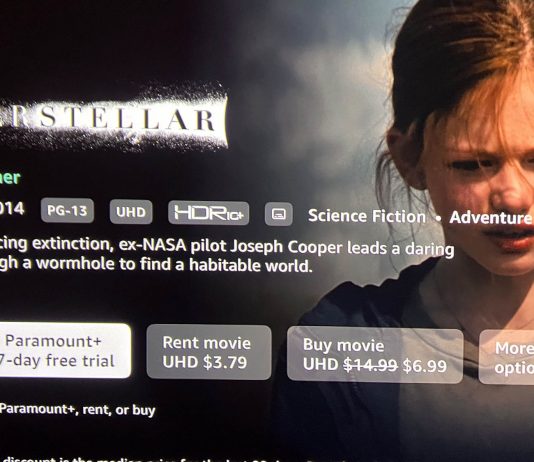Viewport: 534px width, 462px height.
Task: Click the struck-through $14.99 original price
Action: pyautogui.click(x=370, y=365)
